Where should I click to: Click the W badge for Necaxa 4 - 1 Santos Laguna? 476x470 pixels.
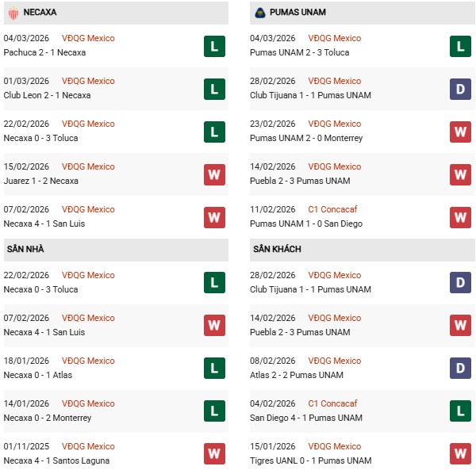click(x=214, y=454)
